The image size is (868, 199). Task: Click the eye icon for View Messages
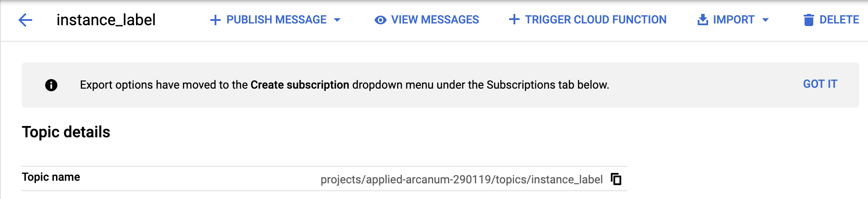[x=380, y=20]
